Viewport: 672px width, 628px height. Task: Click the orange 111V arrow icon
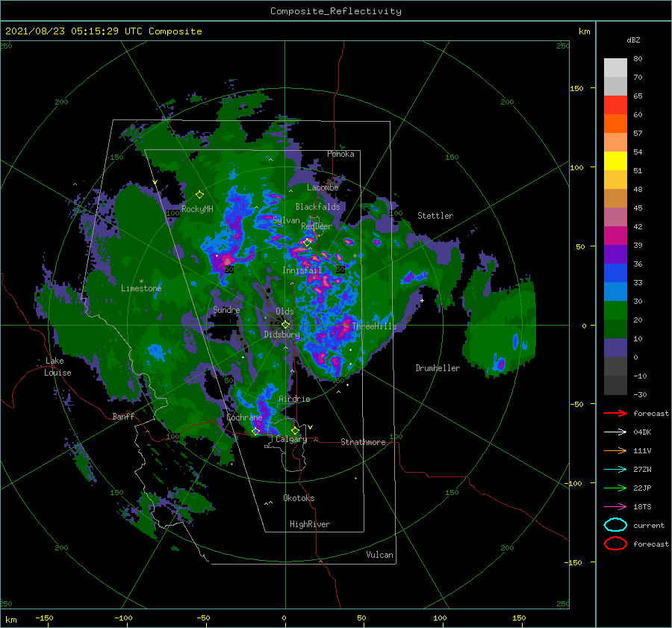(x=615, y=450)
